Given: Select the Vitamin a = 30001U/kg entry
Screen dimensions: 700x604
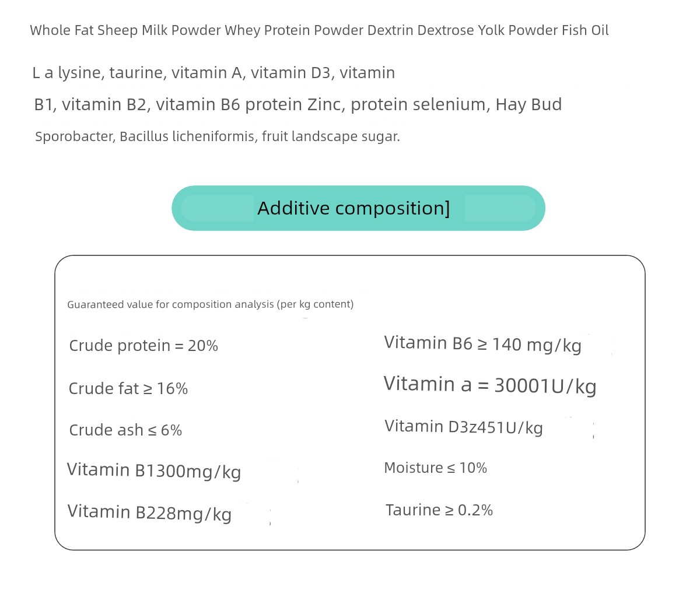Looking at the screenshot, I should pos(490,385).
